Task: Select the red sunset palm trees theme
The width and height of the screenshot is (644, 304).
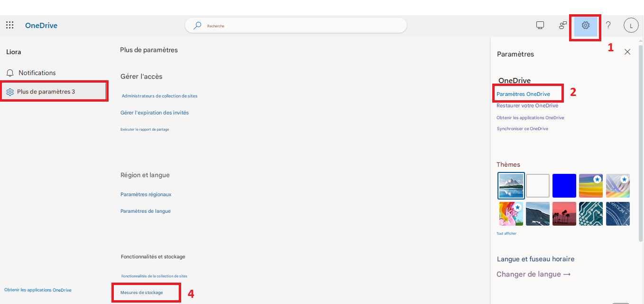Action: coord(564,214)
